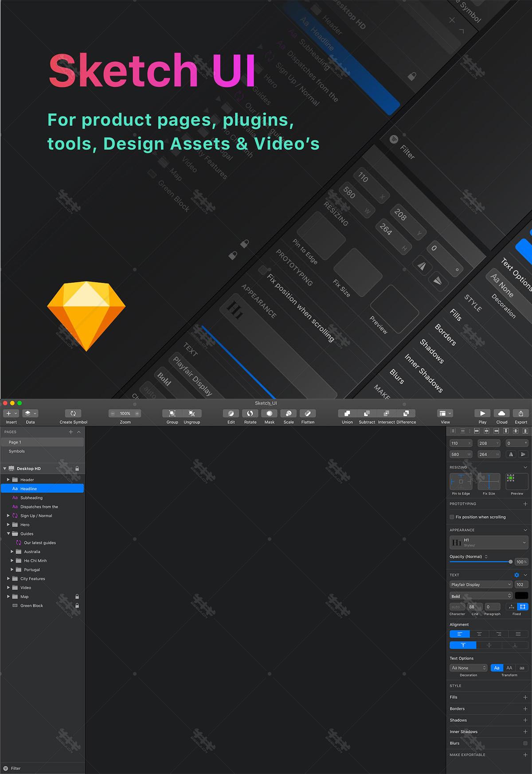Click the Play prototype button
This screenshot has height=774, width=532.
pos(482,413)
